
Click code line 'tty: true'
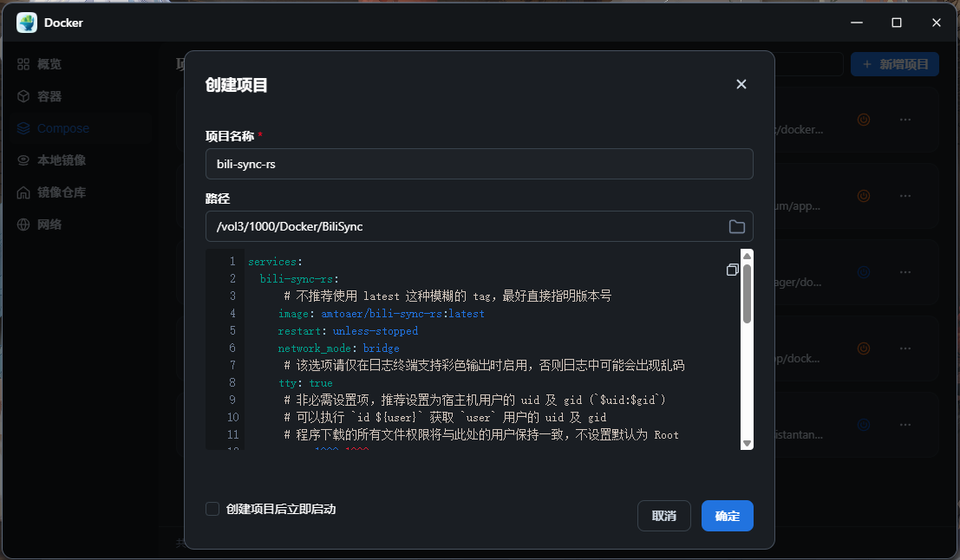(305, 383)
